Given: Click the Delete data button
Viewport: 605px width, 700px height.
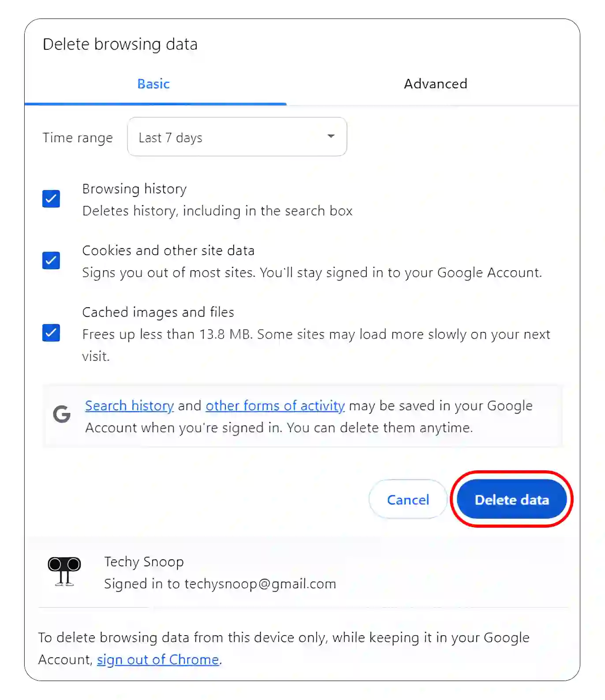Looking at the screenshot, I should coord(512,499).
